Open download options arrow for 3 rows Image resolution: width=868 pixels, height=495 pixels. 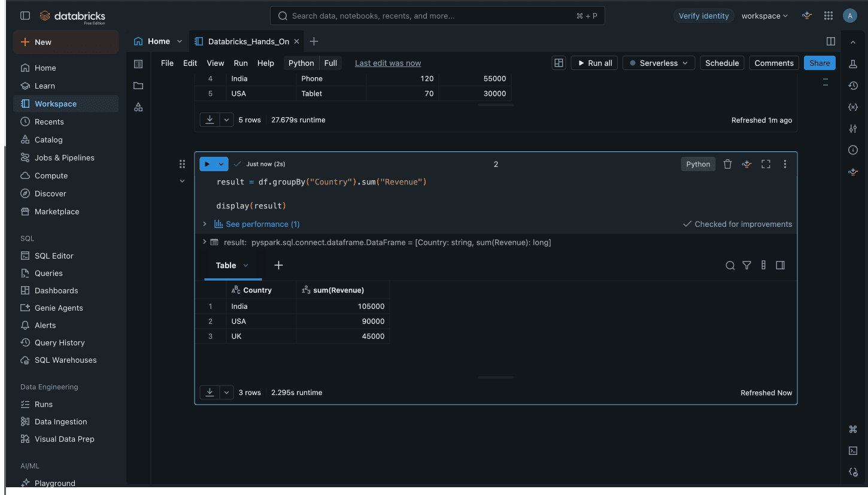[x=226, y=393]
